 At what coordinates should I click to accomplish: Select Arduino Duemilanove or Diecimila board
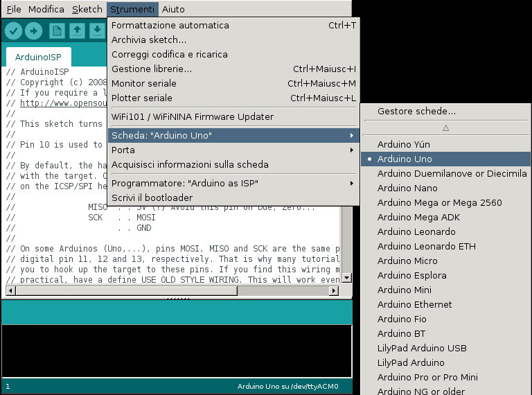click(x=446, y=174)
